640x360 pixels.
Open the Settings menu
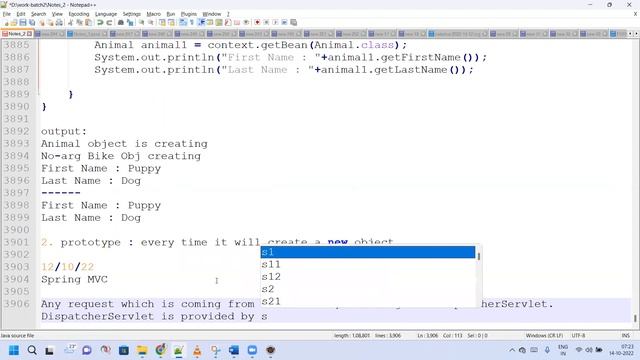tap(131, 14)
